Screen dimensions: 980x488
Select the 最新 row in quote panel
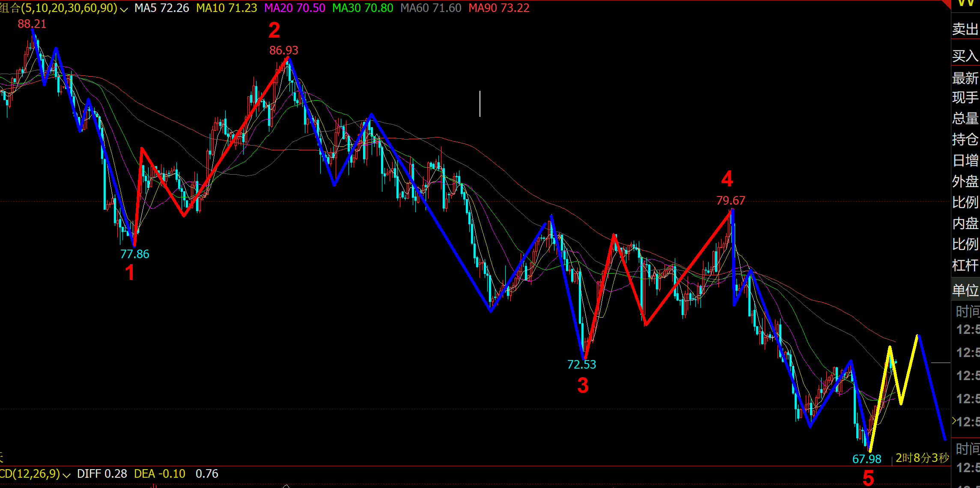point(965,78)
